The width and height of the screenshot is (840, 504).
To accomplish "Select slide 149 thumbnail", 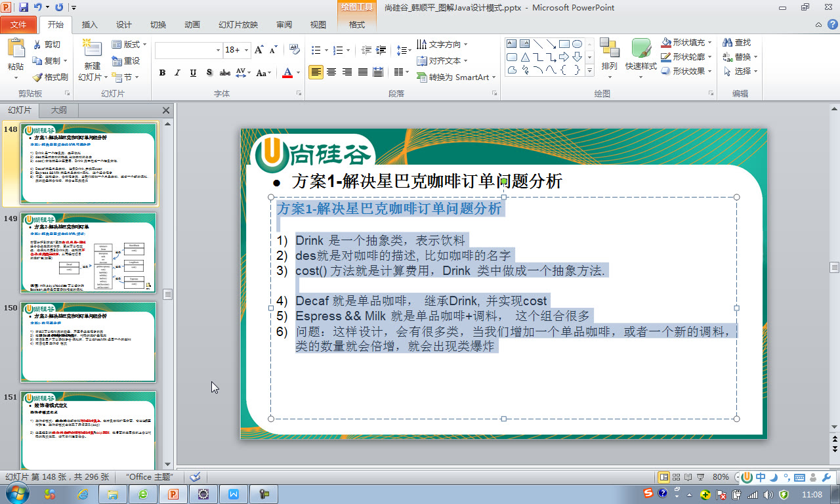I will [89, 253].
